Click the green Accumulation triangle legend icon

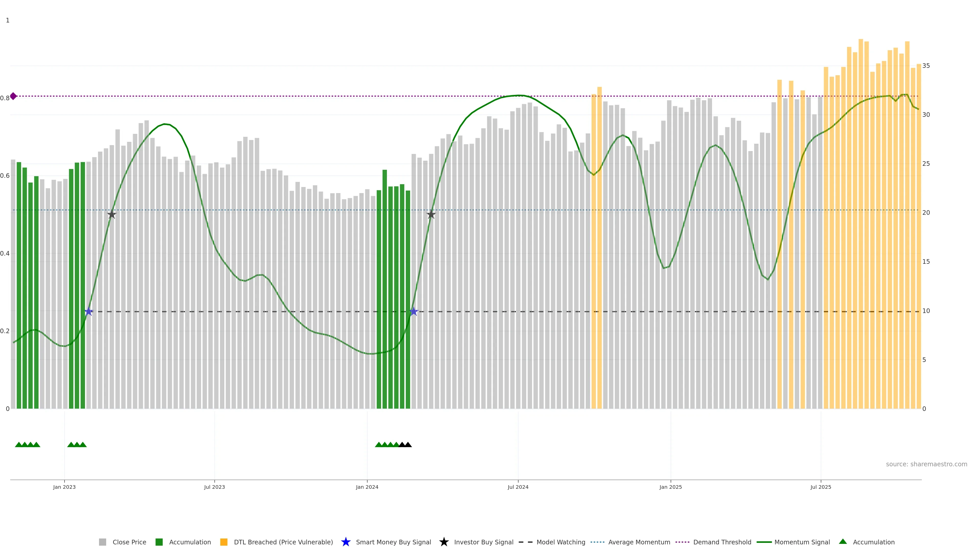(x=843, y=542)
